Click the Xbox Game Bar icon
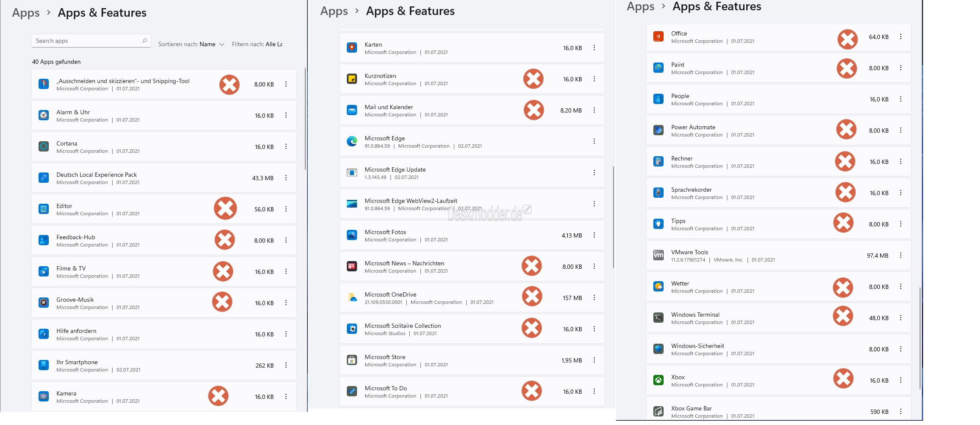This screenshot has height=425, width=980. (658, 411)
